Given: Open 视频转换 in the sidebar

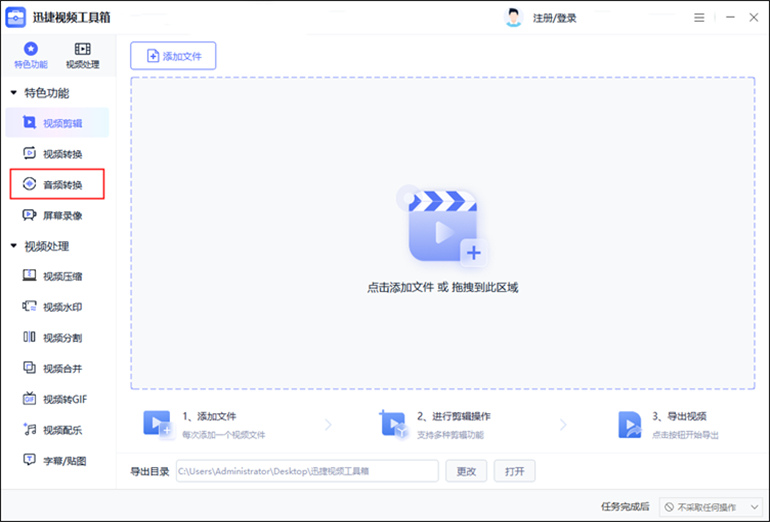Looking at the screenshot, I should pyautogui.click(x=57, y=154).
